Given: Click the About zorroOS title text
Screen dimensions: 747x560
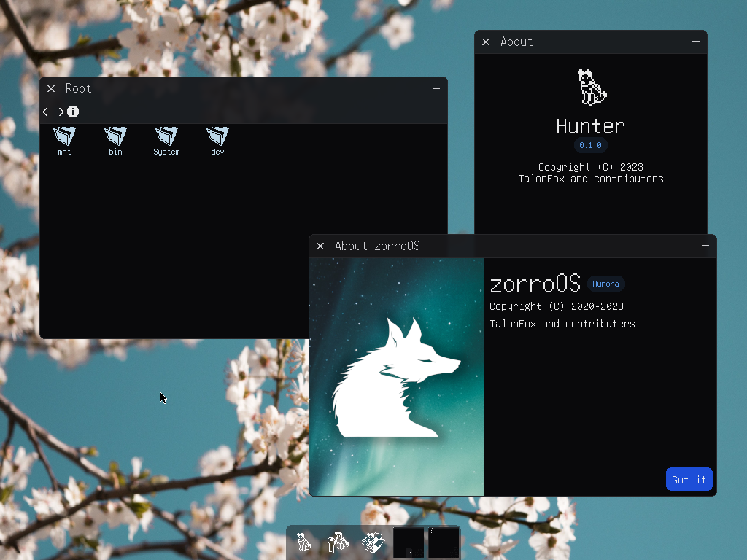Looking at the screenshot, I should tap(377, 246).
